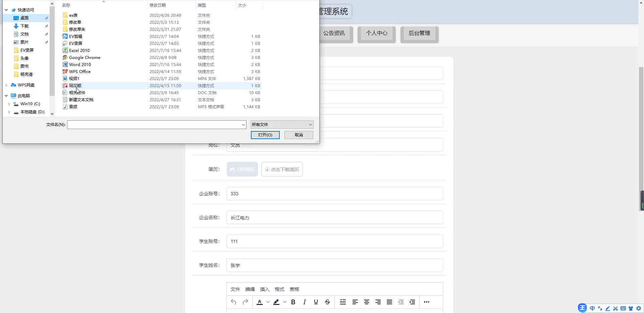Undo the last edit in the editor
The image size is (644, 313).
click(x=234, y=302)
